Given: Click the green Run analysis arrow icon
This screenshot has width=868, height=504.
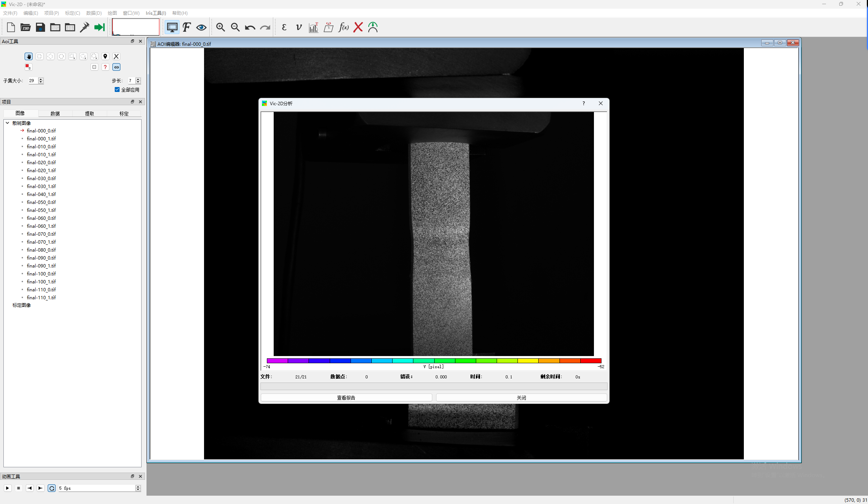Looking at the screenshot, I should 99,27.
